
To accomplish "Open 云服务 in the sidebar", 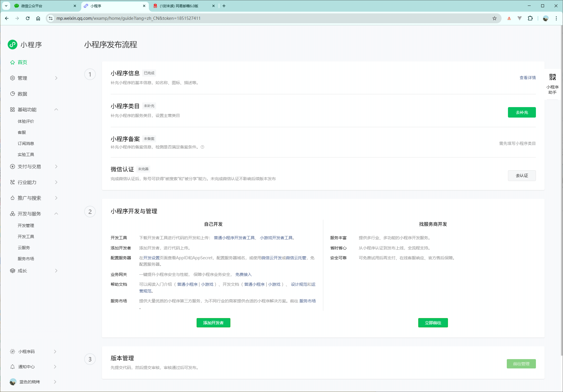I will coord(24,248).
